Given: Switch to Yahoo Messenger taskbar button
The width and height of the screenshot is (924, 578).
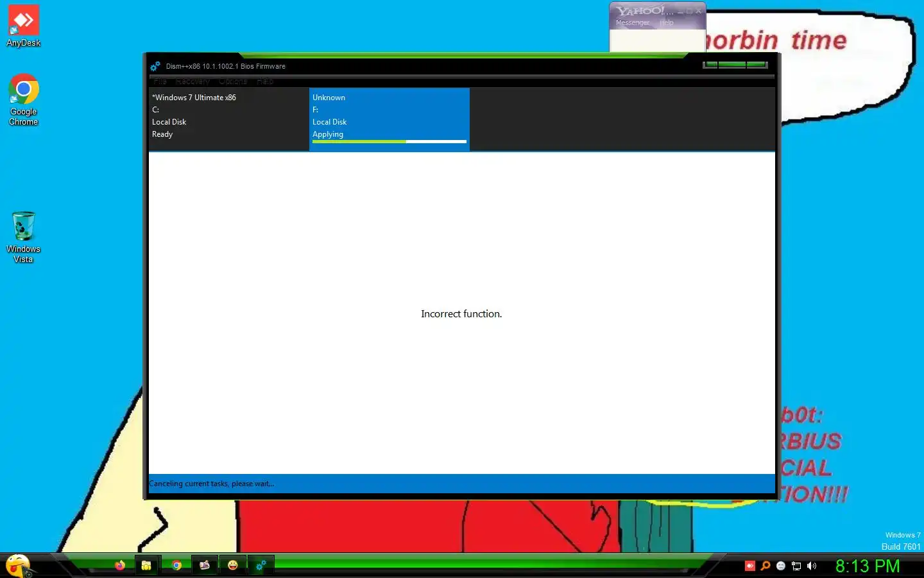Looking at the screenshot, I should pos(233,565).
